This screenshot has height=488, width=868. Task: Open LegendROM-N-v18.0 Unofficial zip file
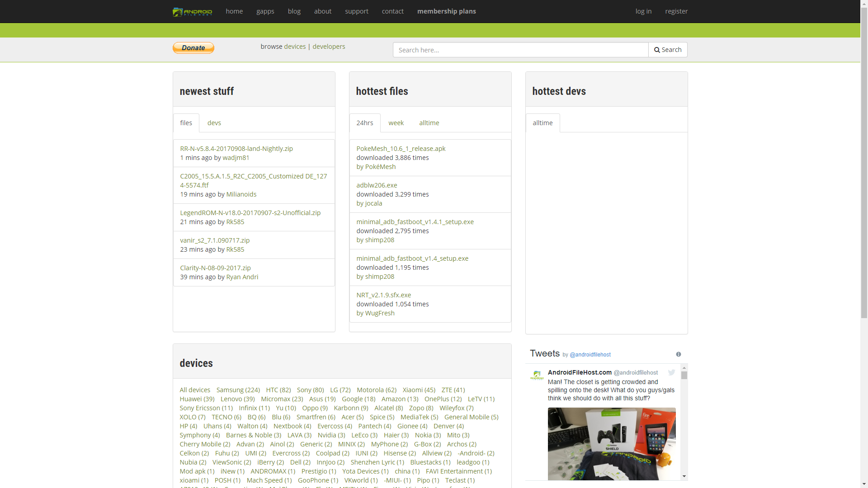pyautogui.click(x=250, y=213)
